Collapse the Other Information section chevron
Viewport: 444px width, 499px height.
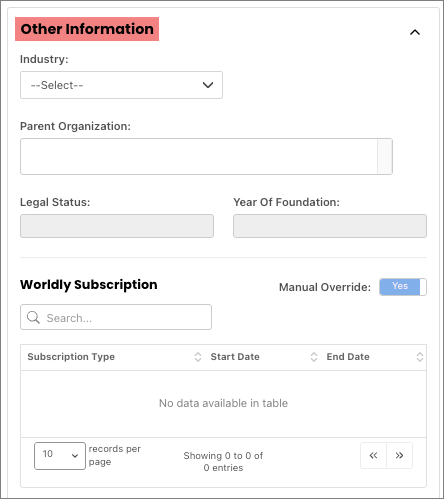click(x=415, y=32)
